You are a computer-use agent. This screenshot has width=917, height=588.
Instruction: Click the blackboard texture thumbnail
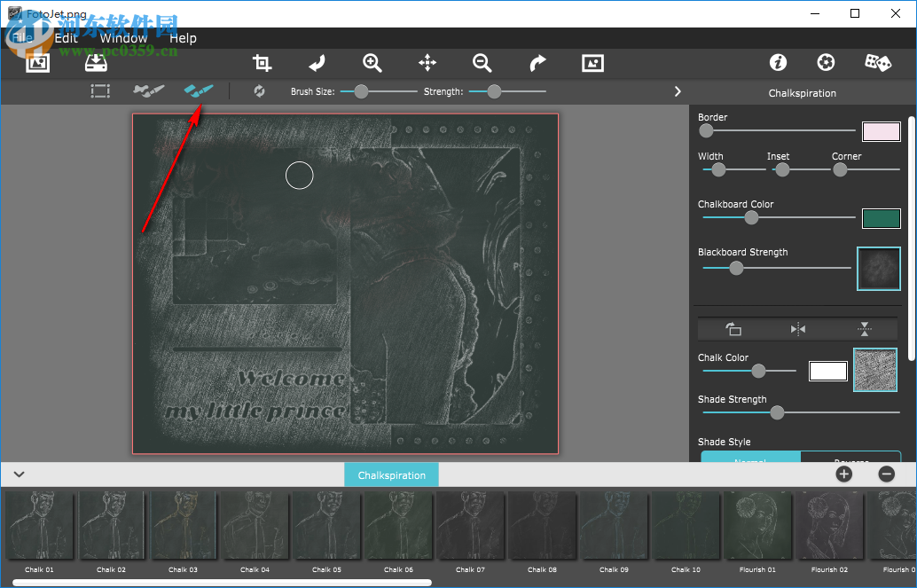point(878,269)
